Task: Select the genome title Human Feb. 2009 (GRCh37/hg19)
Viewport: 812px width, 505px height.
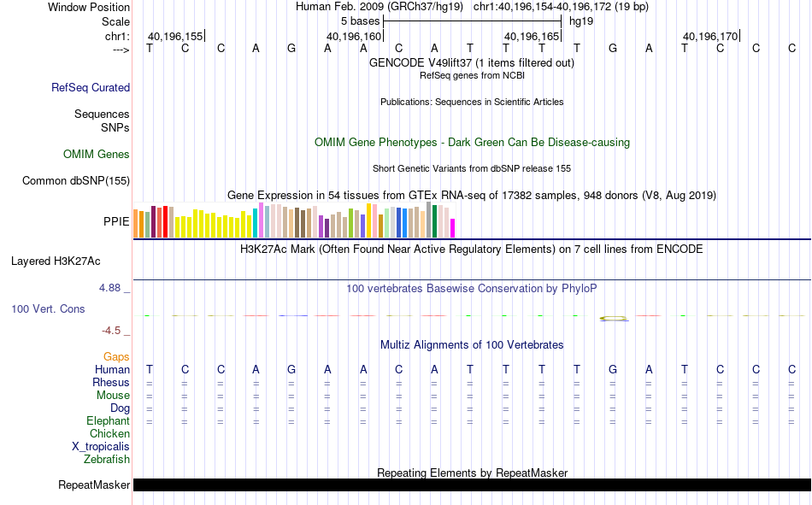Action: 380,7
